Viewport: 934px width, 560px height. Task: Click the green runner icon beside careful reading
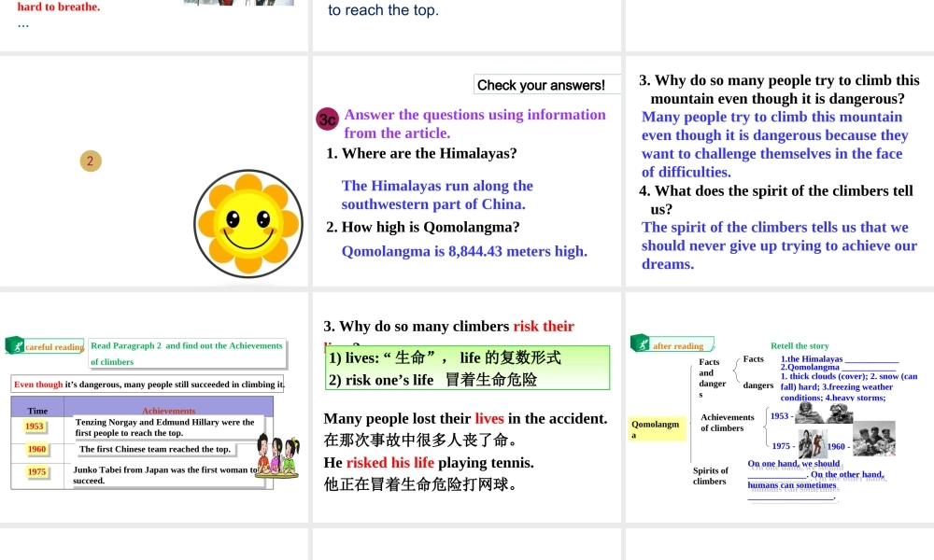click(x=14, y=345)
